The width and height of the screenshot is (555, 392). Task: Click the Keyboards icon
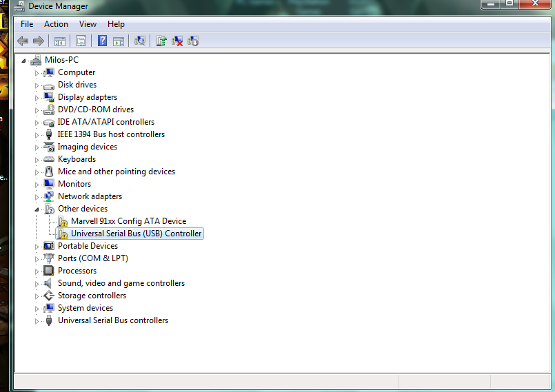click(48, 159)
